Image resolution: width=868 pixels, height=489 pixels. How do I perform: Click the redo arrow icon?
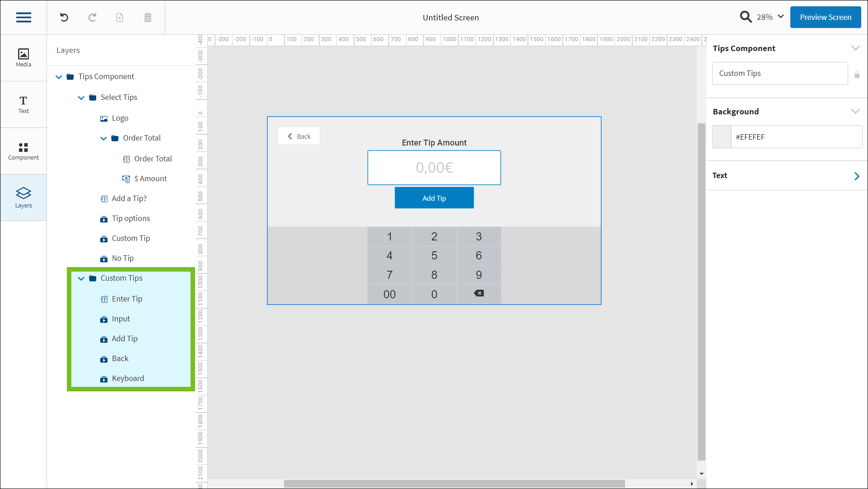pos(92,18)
